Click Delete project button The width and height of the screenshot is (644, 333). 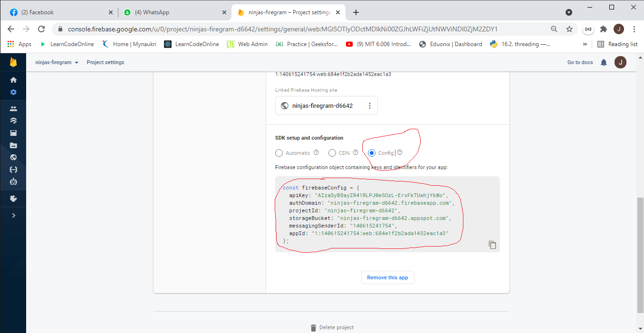click(332, 327)
